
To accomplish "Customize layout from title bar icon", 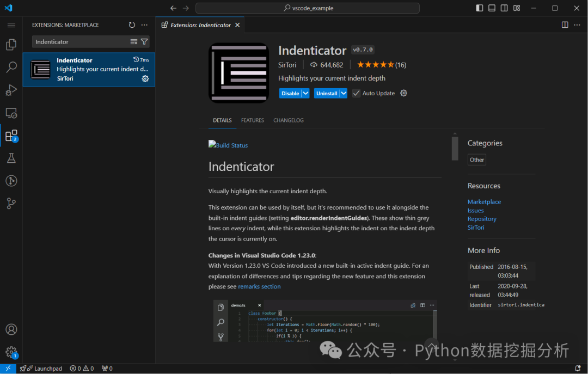I will tap(517, 8).
